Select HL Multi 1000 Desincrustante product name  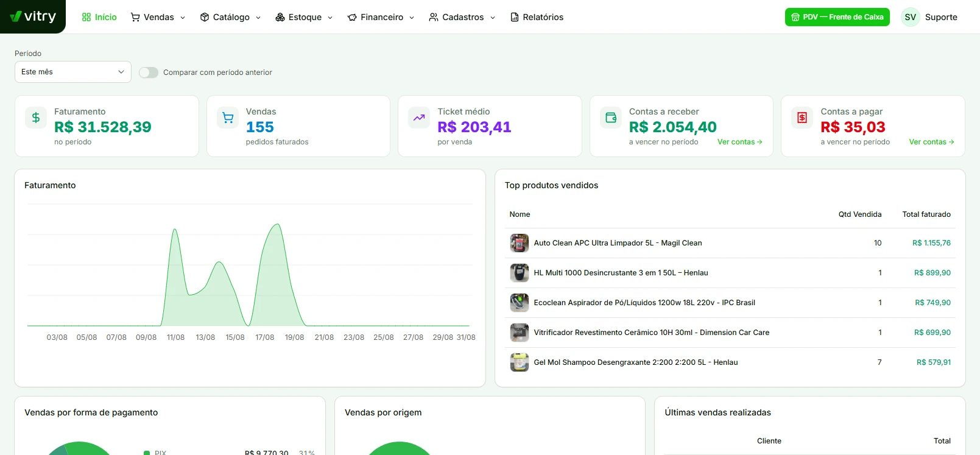tap(621, 273)
